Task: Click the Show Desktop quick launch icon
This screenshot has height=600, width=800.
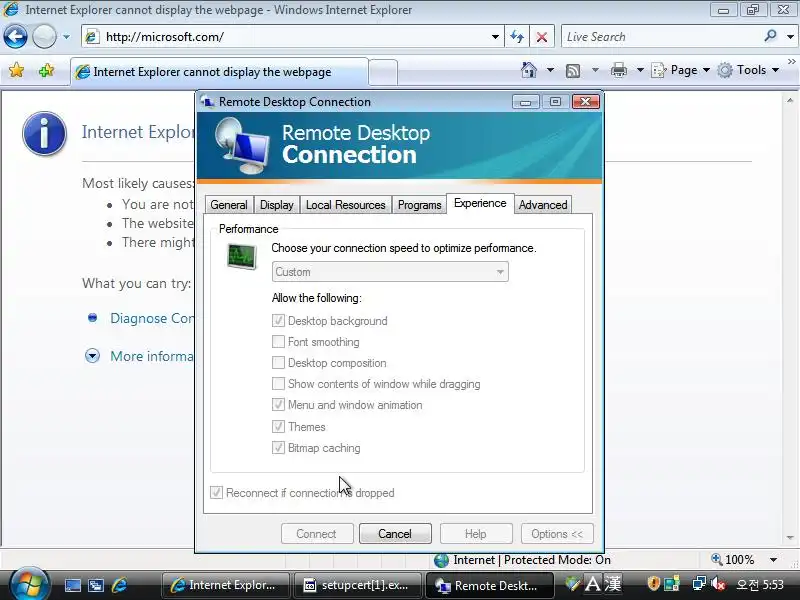Action: click(72, 585)
